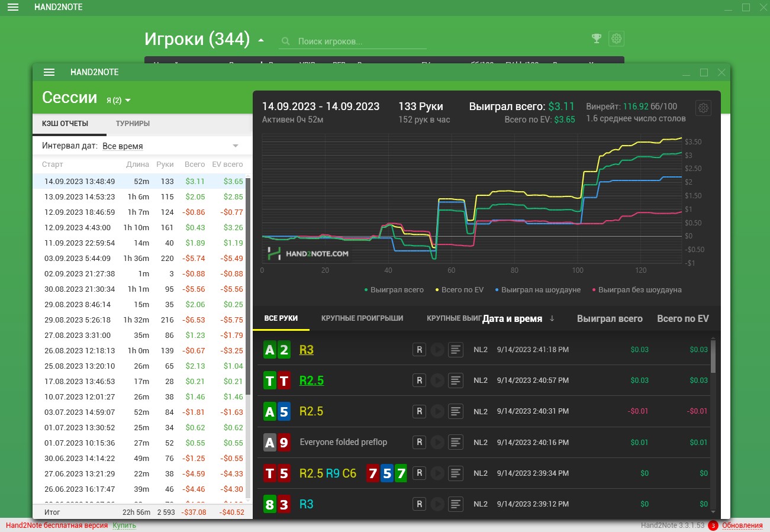Open hand history text for A9 hand
The height and width of the screenshot is (532, 770).
pos(455,442)
